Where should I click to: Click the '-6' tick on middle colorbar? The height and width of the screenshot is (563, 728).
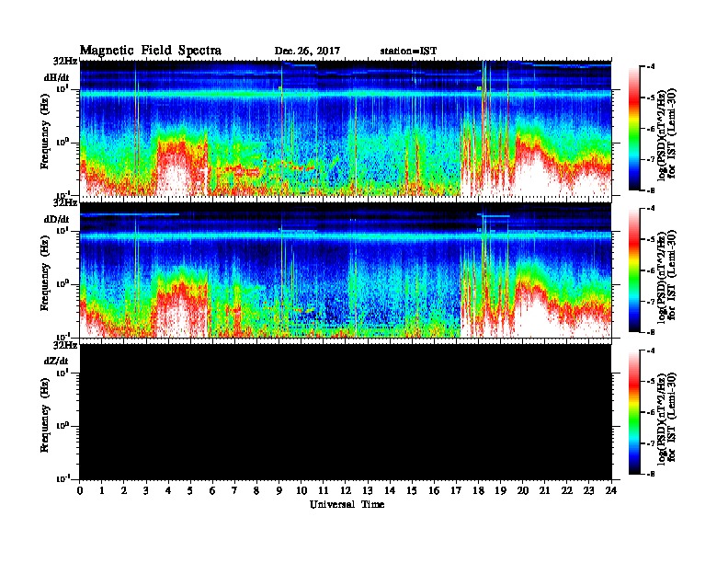coord(651,270)
